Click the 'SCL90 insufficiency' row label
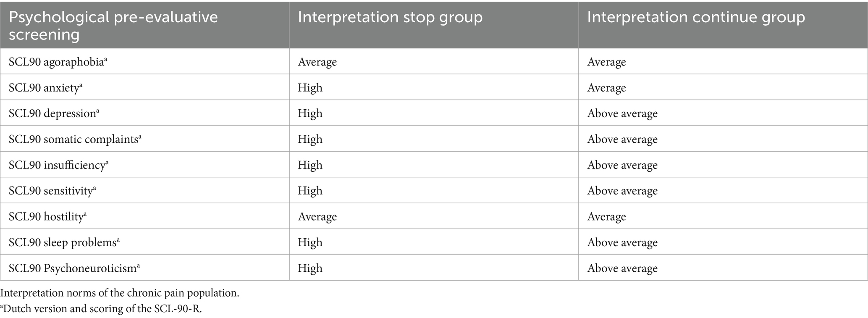The height and width of the screenshot is (318, 868). [58, 165]
